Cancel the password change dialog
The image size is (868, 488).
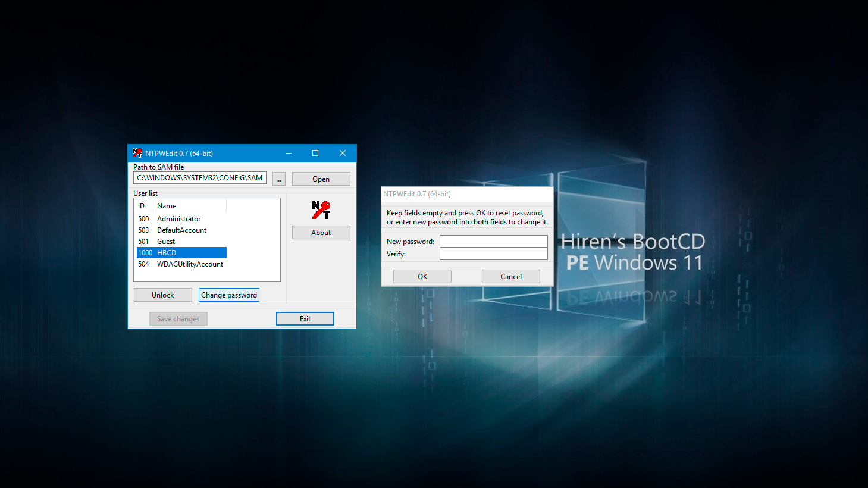pyautogui.click(x=510, y=277)
